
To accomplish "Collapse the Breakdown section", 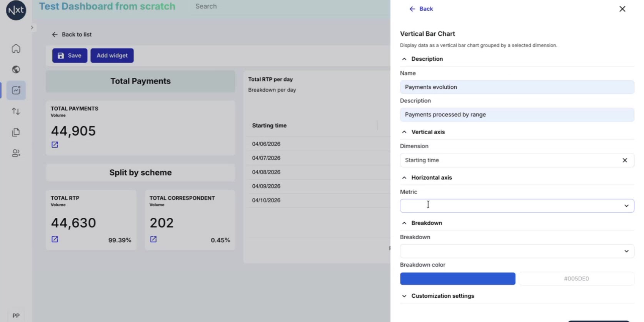I will [404, 223].
